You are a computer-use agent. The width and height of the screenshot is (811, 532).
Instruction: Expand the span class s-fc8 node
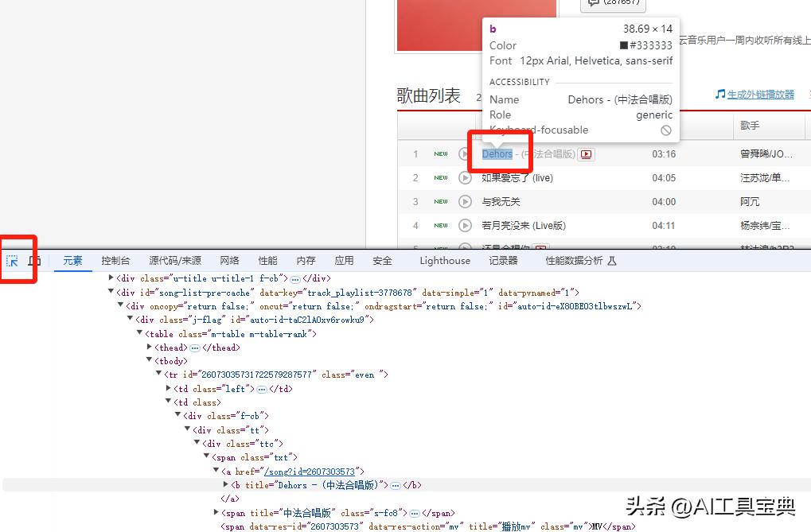pos(216,512)
